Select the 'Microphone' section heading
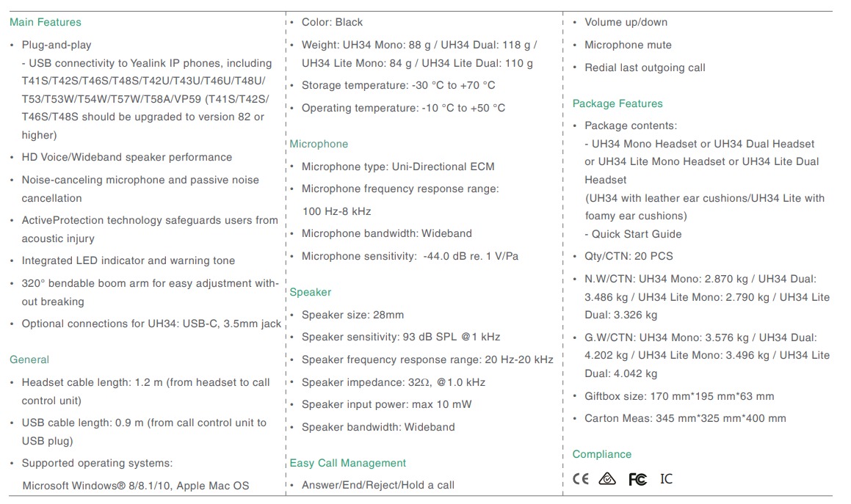This screenshot has height=504, width=851. tap(319, 145)
